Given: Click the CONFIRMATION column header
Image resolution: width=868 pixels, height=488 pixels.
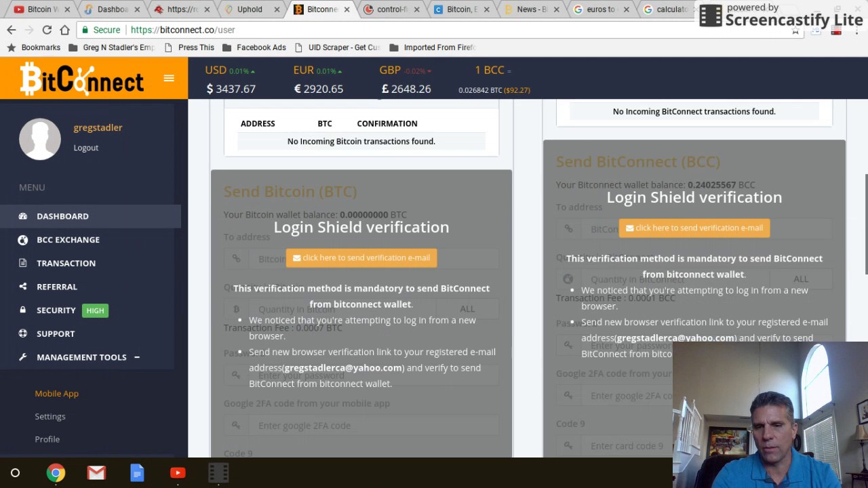Looking at the screenshot, I should [387, 123].
